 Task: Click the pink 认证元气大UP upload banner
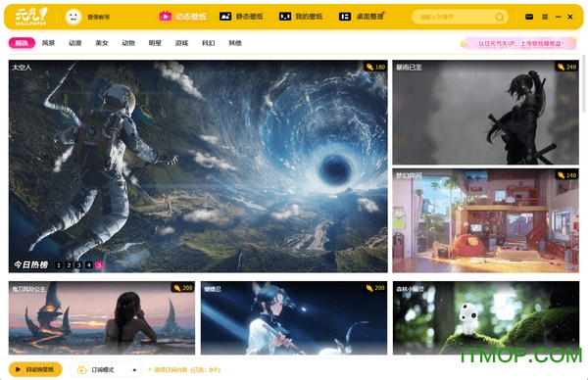coord(518,43)
